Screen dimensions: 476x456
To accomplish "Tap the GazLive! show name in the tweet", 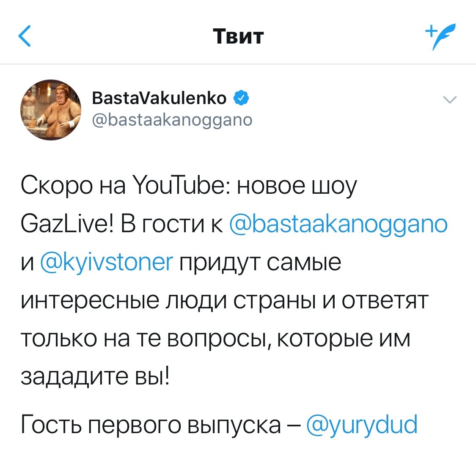I will coord(67,224).
